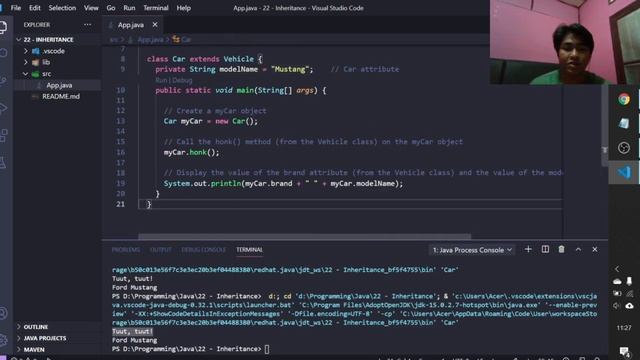Viewport: 640px width, 360px height.
Task: Click the src breadcrumb segment
Action: pos(113,40)
